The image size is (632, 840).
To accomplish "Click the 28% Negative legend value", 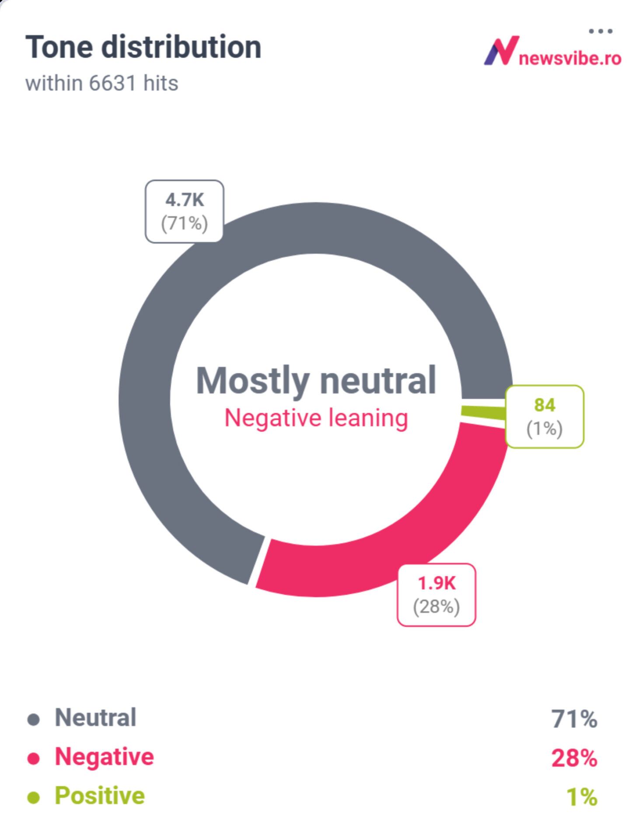I will click(574, 758).
